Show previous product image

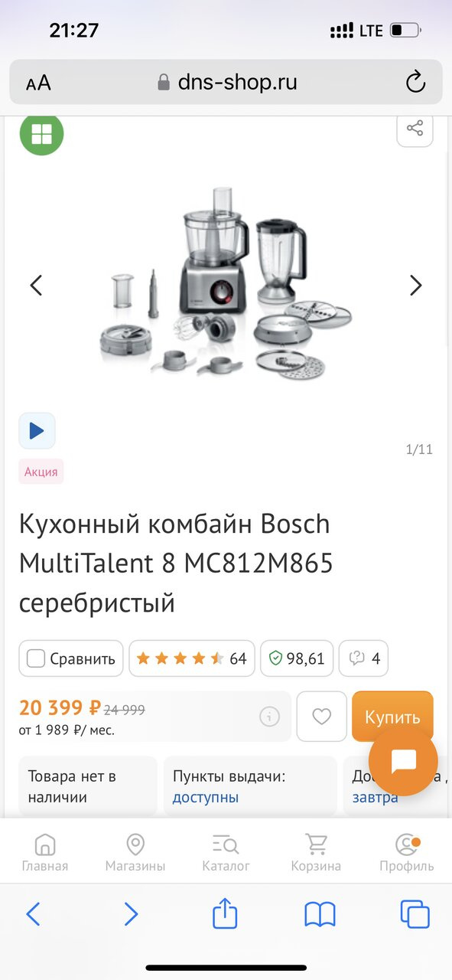[x=36, y=286]
